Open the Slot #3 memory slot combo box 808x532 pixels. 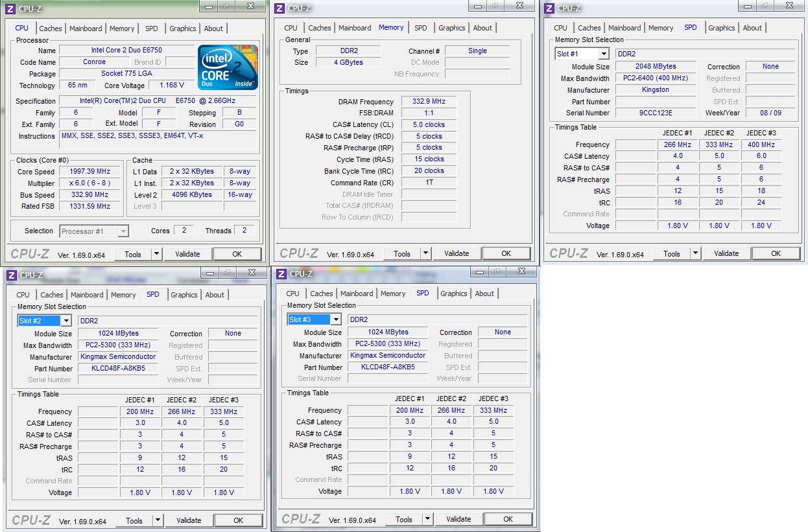click(x=336, y=320)
